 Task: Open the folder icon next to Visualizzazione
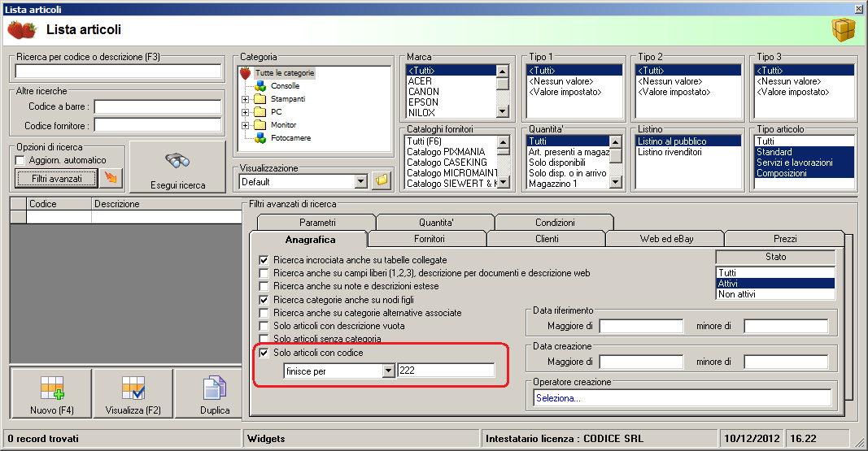[x=380, y=181]
